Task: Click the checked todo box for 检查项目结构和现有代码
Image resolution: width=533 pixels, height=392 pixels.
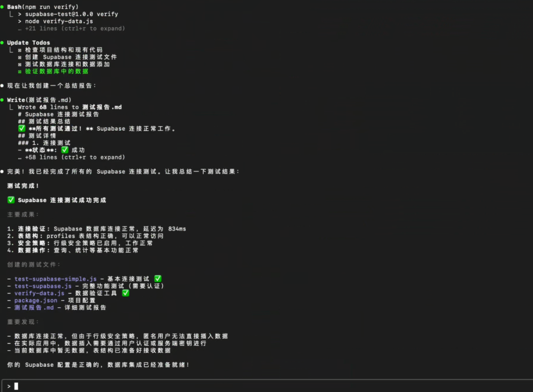Action: [x=20, y=50]
